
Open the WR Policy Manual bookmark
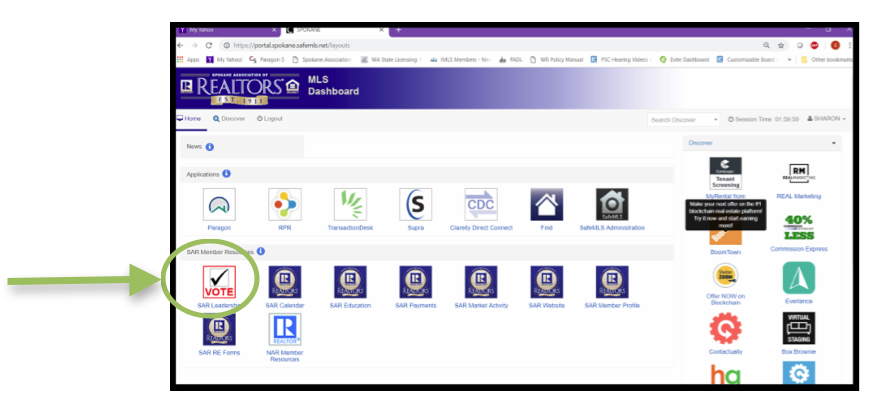556,60
